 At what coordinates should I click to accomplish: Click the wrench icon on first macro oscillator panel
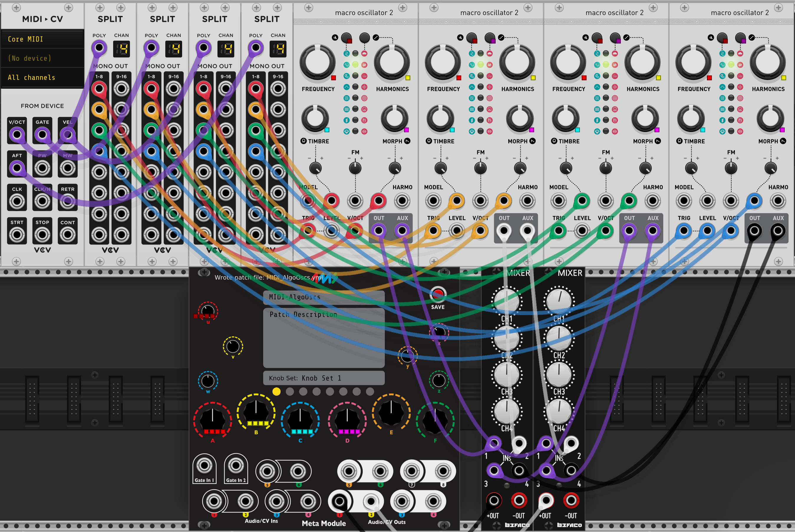coord(335,37)
